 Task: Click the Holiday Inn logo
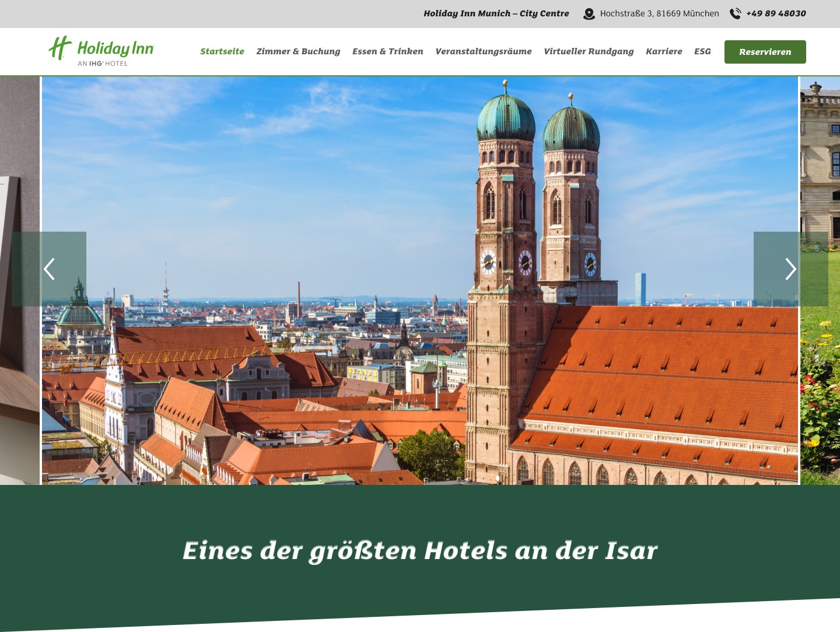point(101,51)
